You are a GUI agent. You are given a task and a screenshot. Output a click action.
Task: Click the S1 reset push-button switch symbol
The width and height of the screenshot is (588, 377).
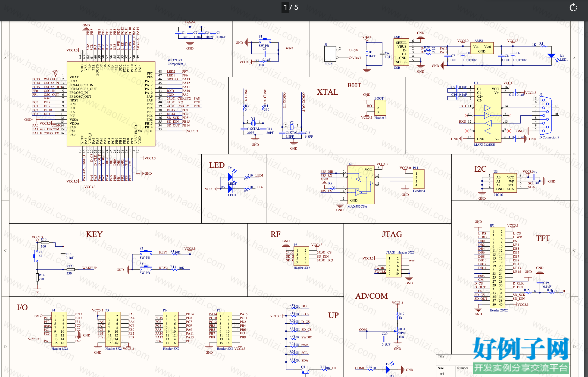tap(265, 41)
